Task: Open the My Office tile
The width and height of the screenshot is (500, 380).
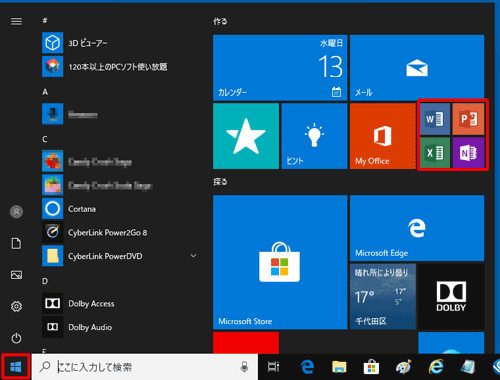Action: 383,136
